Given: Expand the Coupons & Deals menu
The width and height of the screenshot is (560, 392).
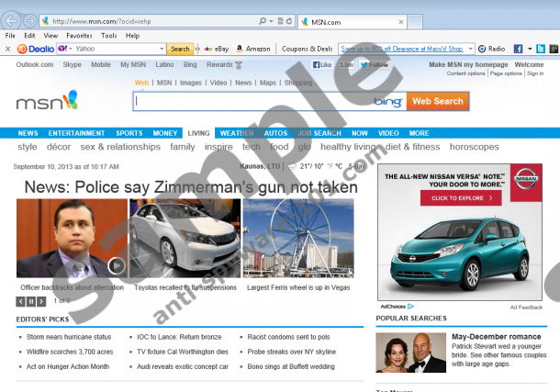Looking at the screenshot, I should pos(307,49).
